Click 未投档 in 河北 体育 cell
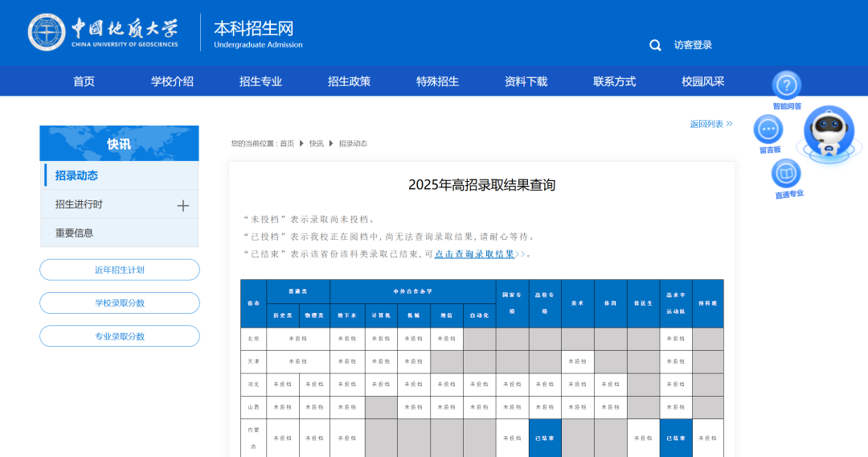This screenshot has width=868, height=457. [x=611, y=385]
